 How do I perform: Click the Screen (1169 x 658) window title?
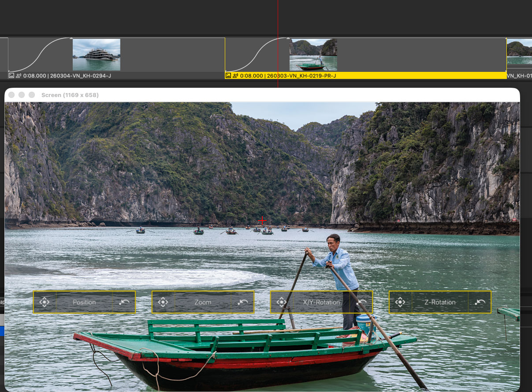(70, 95)
